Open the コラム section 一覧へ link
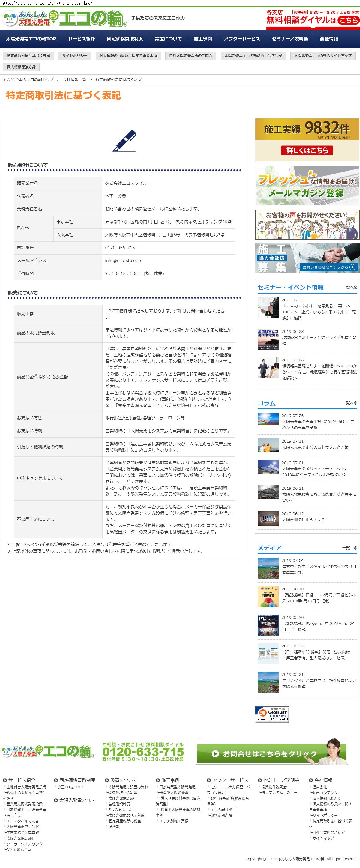This screenshot has width=360, height=868. click(349, 403)
